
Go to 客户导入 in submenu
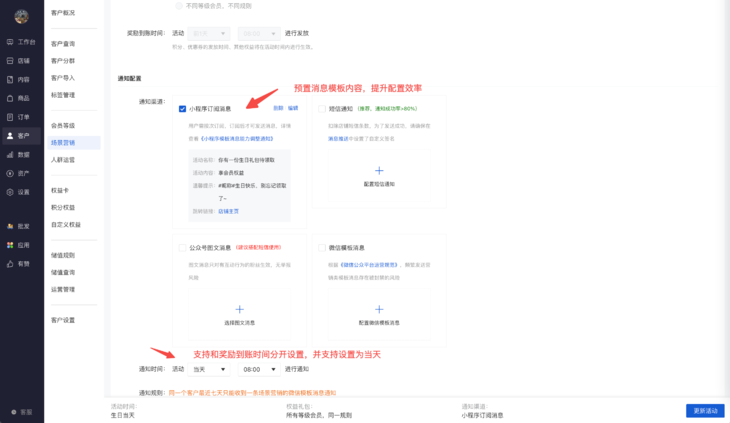pos(63,78)
